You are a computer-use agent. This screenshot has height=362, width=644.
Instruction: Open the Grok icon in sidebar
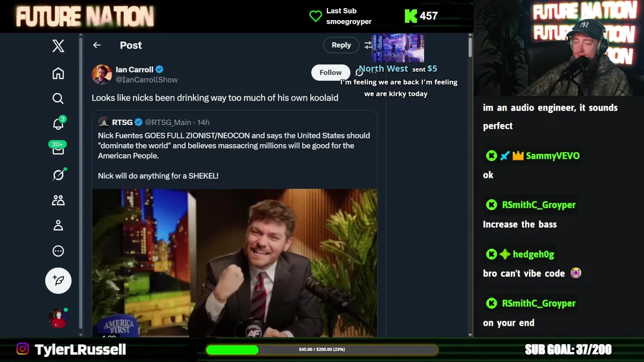click(x=58, y=174)
